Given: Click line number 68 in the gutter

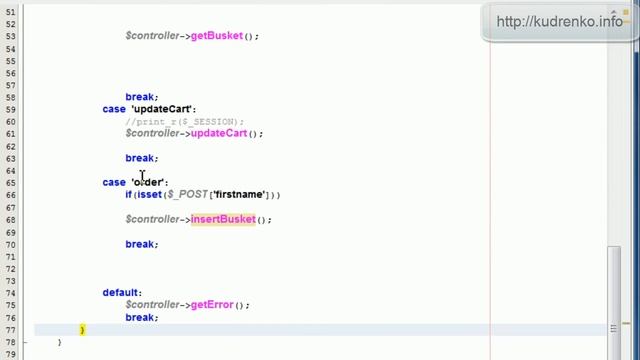Looking at the screenshot, I should tap(11, 220).
